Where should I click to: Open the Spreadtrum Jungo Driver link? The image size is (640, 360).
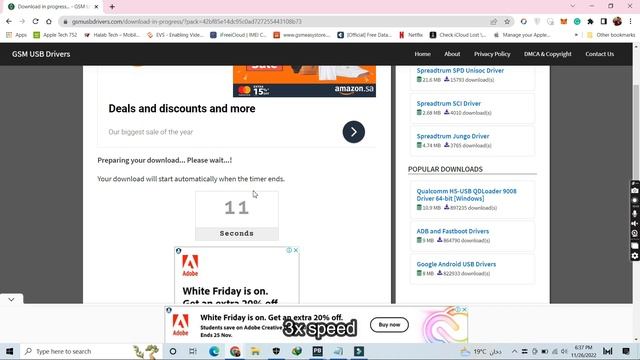(453, 136)
